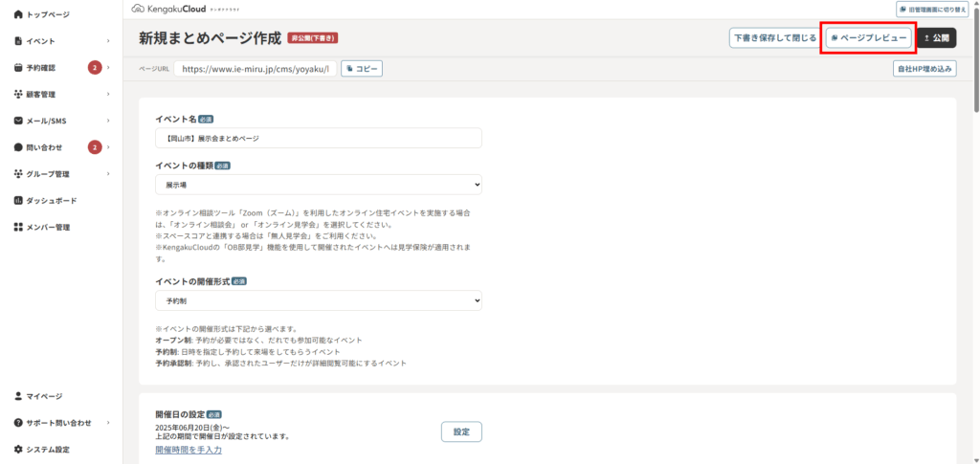Open the イベントの開催形式 dropdown
This screenshot has width=980, height=464.
pos(318,300)
